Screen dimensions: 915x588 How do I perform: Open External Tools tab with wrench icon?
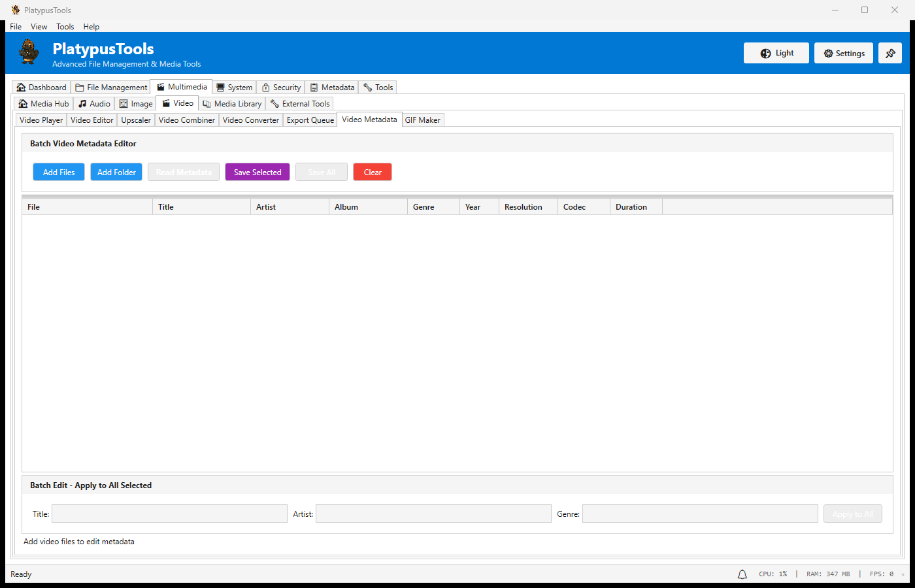[x=300, y=104]
